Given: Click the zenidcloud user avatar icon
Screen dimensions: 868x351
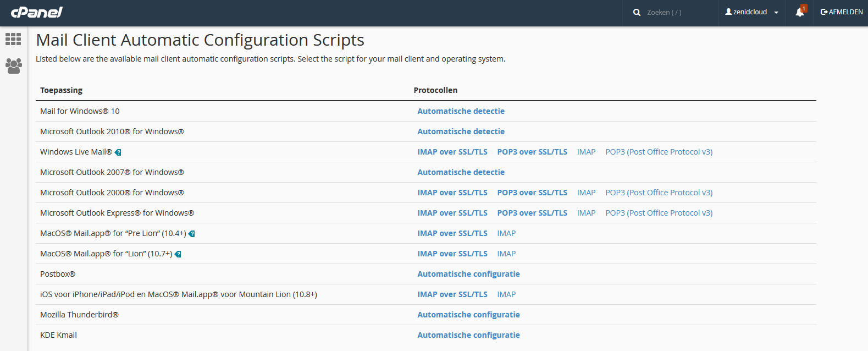Looking at the screenshot, I should (728, 12).
